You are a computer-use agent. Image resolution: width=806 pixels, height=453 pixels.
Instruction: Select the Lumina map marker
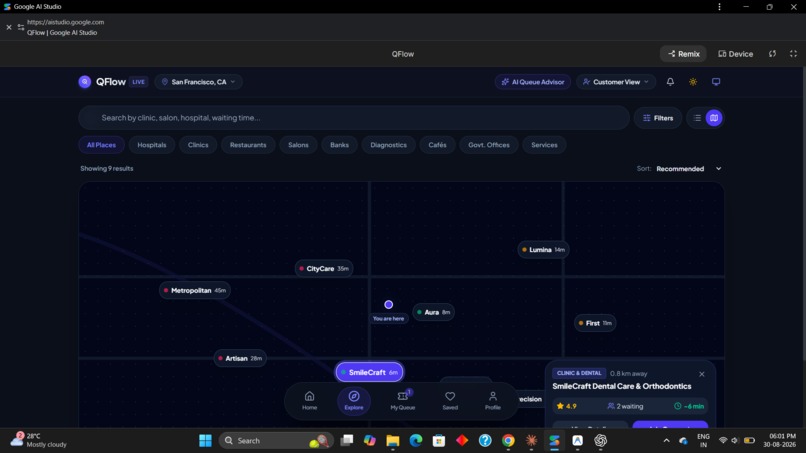pos(543,250)
